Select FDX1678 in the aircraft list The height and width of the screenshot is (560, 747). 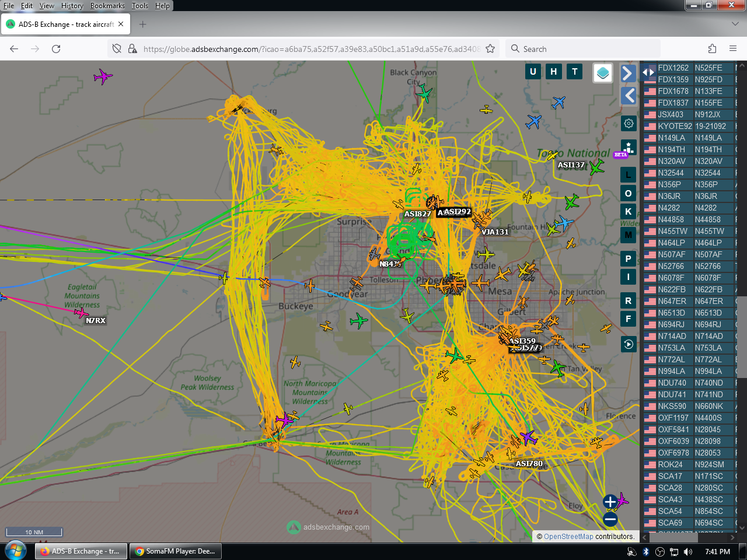[673, 91]
